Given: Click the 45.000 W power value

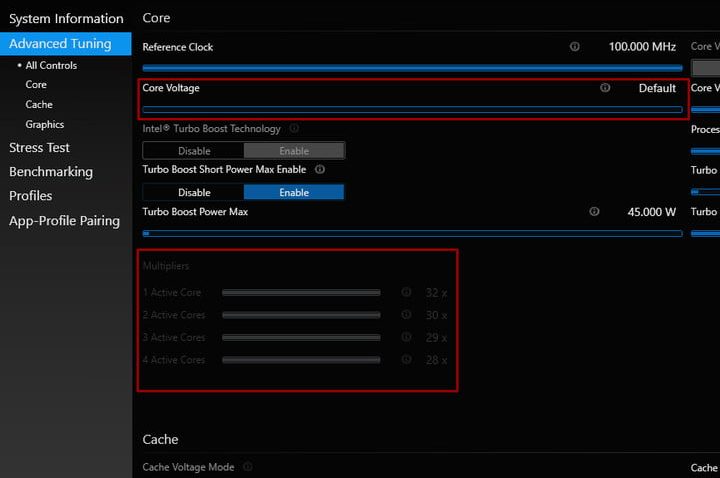Looking at the screenshot, I should coord(652,212).
